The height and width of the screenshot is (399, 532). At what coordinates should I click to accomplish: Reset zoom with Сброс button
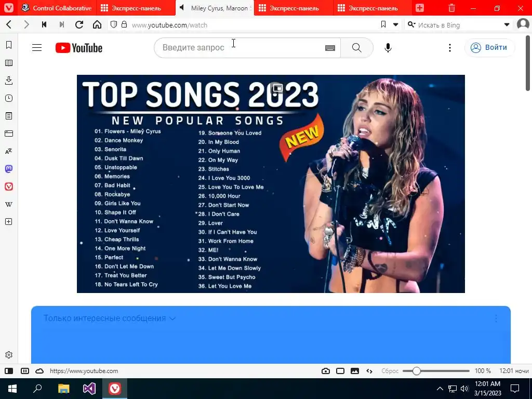pyautogui.click(x=390, y=371)
